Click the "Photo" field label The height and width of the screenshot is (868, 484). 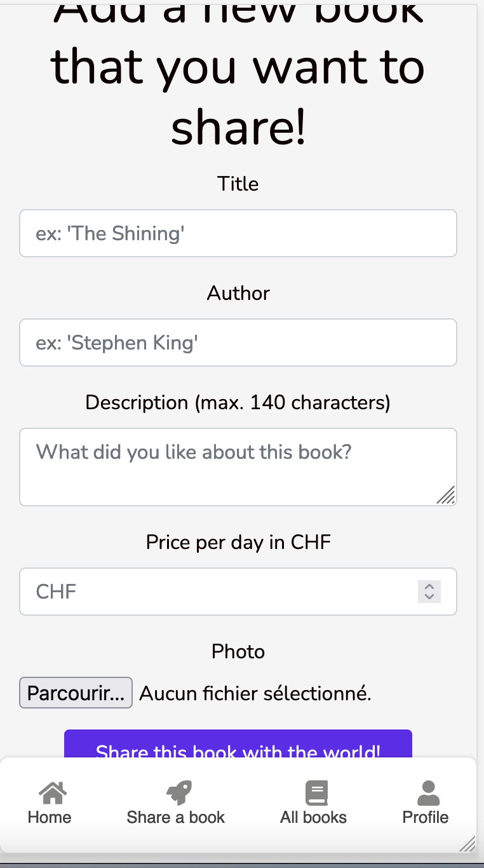tap(238, 651)
